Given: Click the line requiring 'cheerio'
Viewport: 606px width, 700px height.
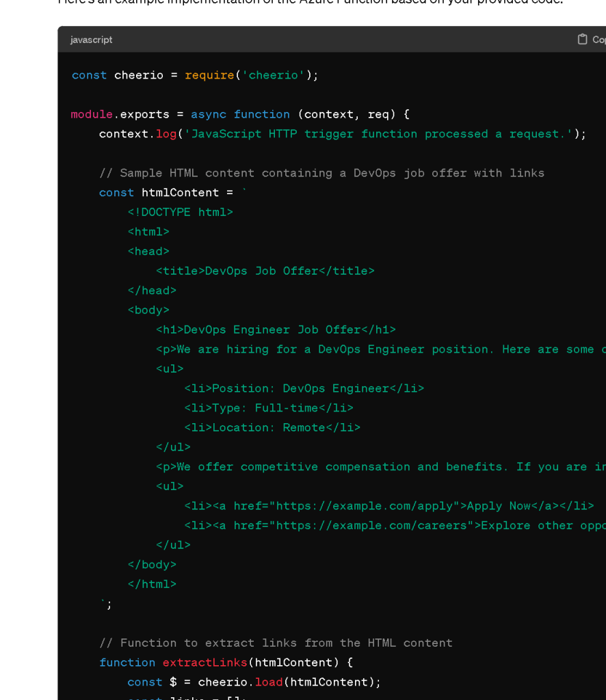Looking at the screenshot, I should pos(195,75).
